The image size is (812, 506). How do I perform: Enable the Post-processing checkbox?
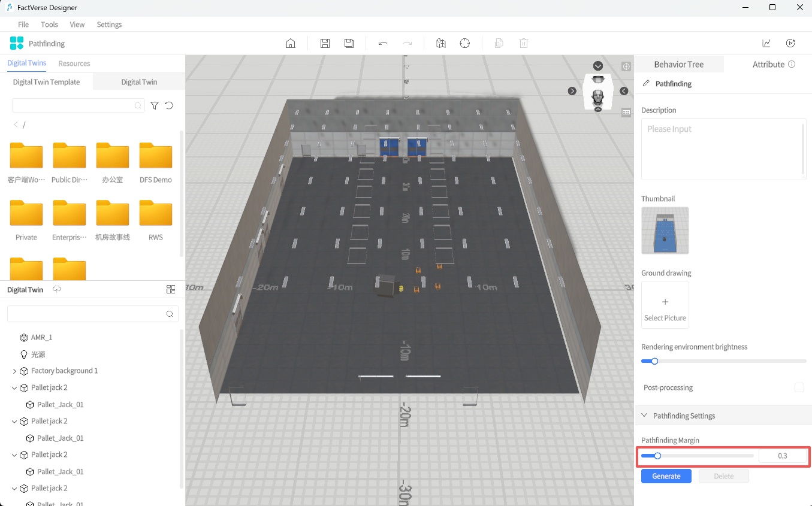coord(799,387)
